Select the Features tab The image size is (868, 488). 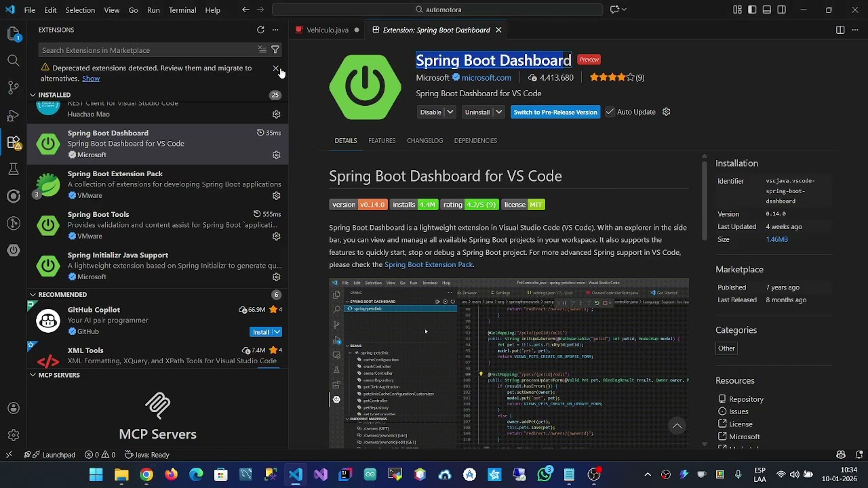tap(382, 141)
